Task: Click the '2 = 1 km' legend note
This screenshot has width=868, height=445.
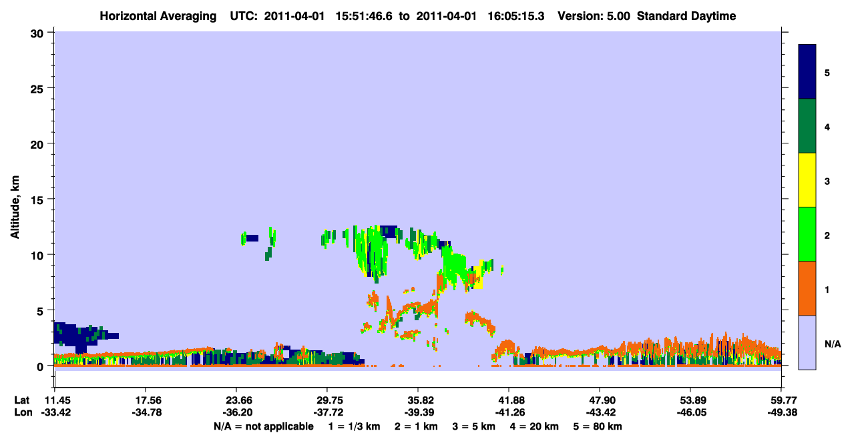Action: click(416, 426)
